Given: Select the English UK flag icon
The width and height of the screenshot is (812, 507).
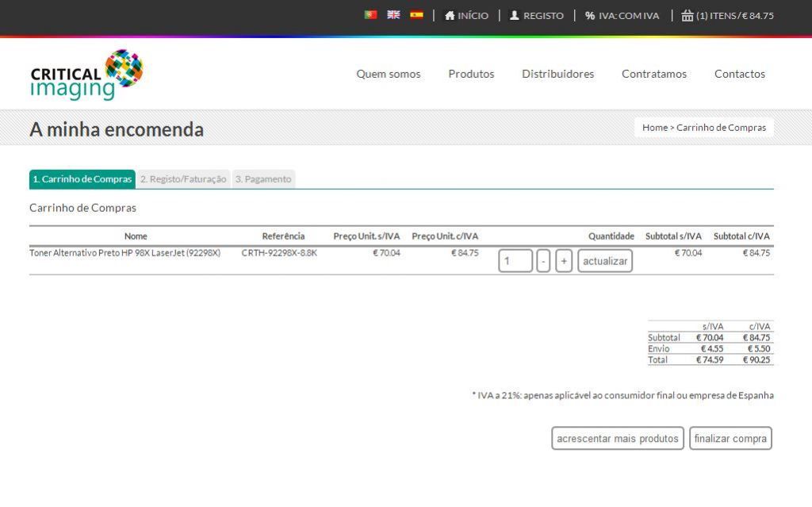Looking at the screenshot, I should (393, 15).
